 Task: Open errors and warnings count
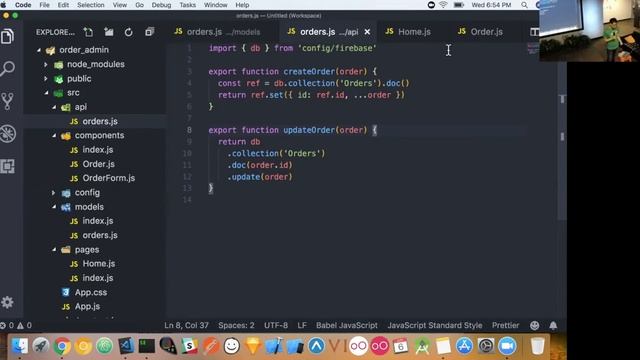click(x=16, y=325)
